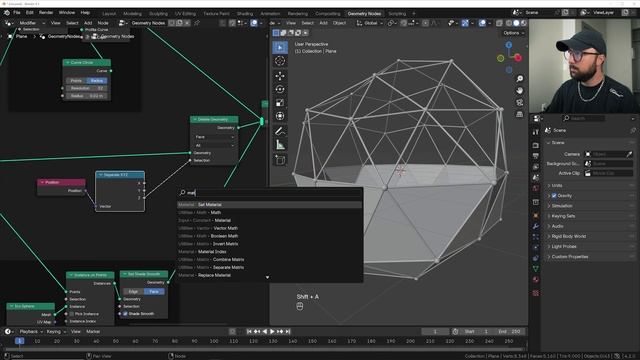Click the green Y axis gizmo

coord(500,58)
